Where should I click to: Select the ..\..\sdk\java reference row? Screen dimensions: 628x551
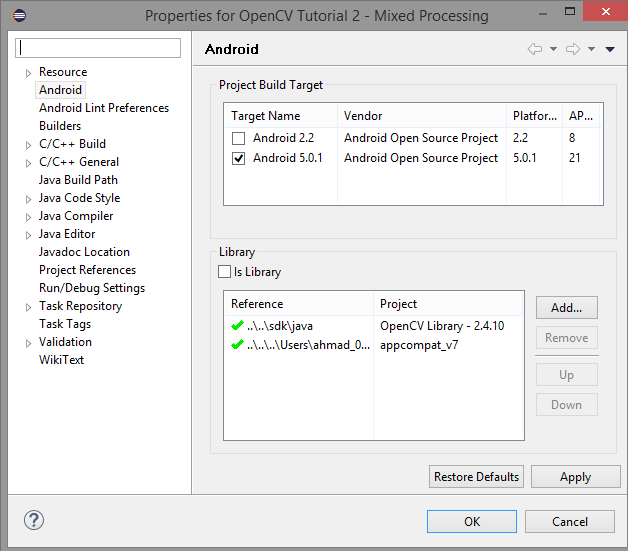280,326
